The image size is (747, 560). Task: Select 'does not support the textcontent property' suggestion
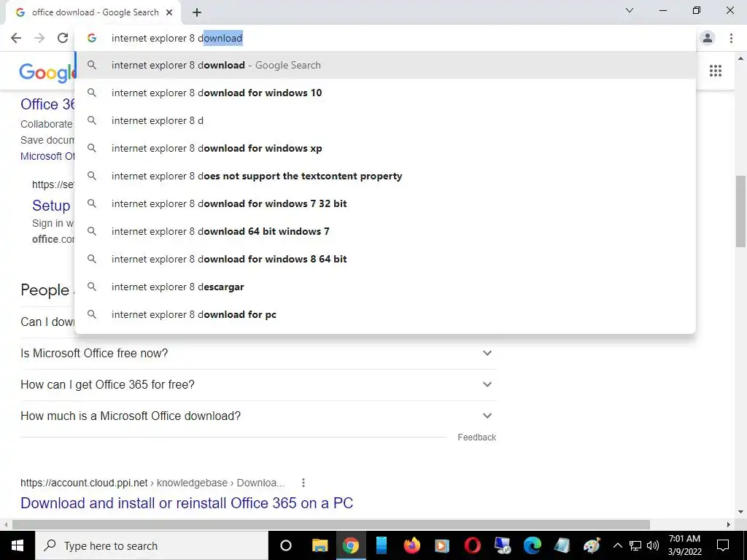[385, 176]
